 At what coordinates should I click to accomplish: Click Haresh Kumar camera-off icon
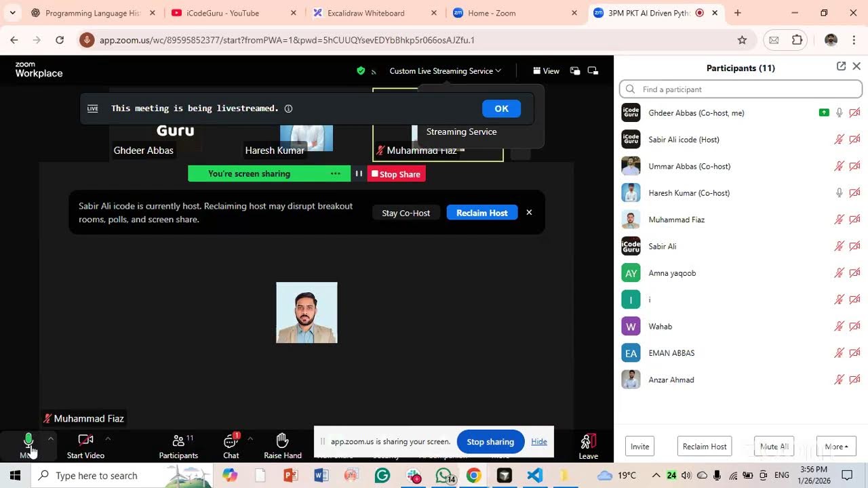pos(854,192)
